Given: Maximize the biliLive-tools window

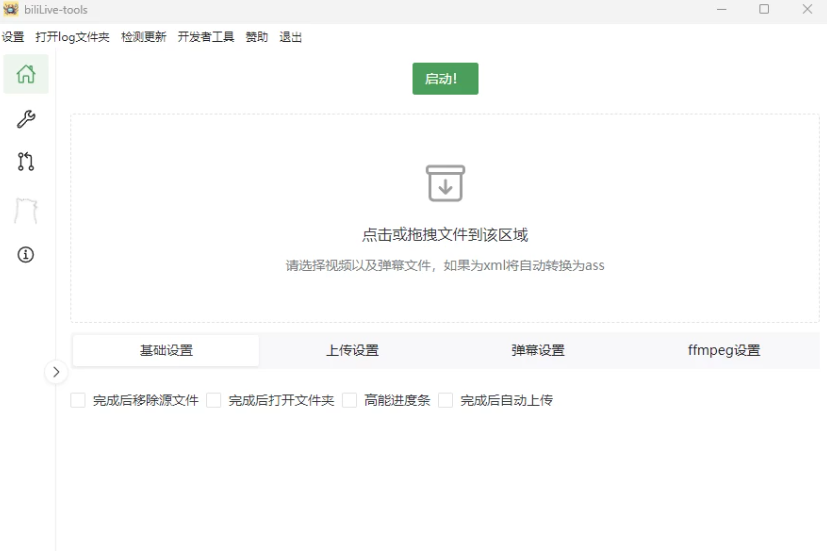Looking at the screenshot, I should tap(764, 9).
